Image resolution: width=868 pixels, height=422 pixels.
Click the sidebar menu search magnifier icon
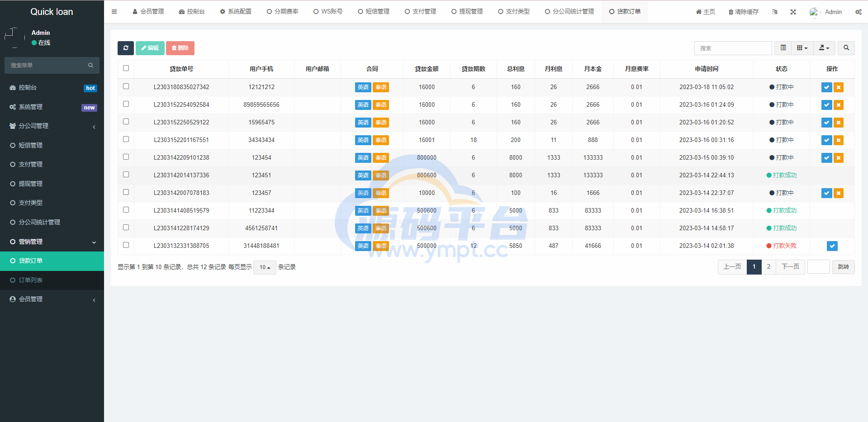(x=90, y=65)
